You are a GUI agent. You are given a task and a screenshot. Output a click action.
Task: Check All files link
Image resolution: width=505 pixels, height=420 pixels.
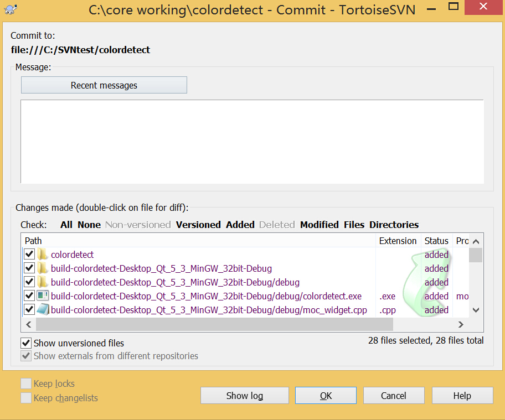[x=66, y=225]
